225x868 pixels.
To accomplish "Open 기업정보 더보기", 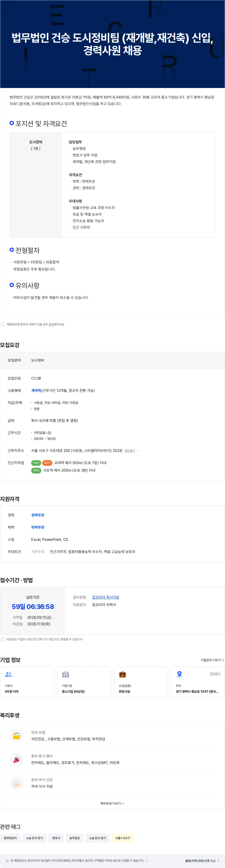I will [x=212, y=660].
